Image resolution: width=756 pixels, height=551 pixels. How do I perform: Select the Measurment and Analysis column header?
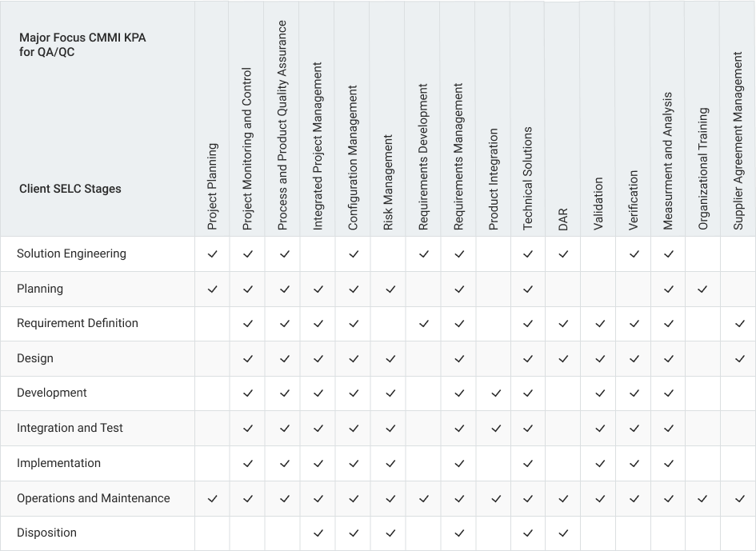click(668, 162)
